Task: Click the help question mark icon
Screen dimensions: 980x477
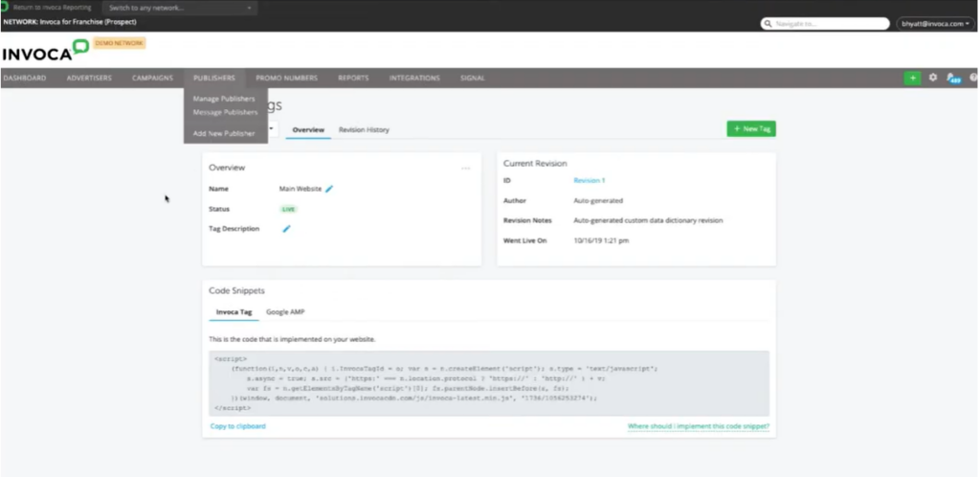Action: click(973, 78)
